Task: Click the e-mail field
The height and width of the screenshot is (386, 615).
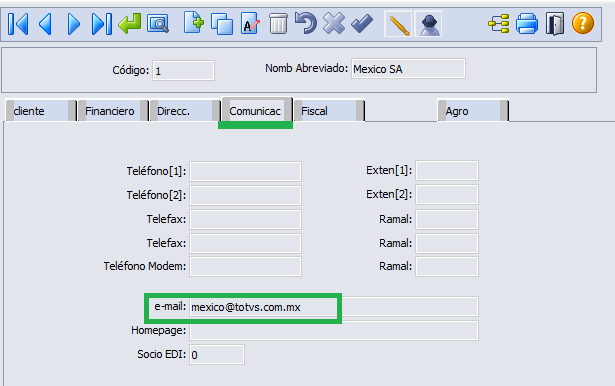Action: click(x=334, y=307)
